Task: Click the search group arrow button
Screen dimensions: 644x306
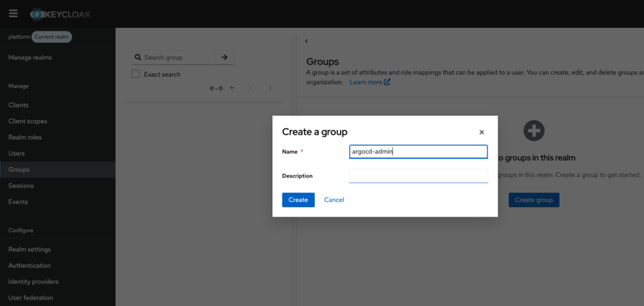Action: click(224, 57)
